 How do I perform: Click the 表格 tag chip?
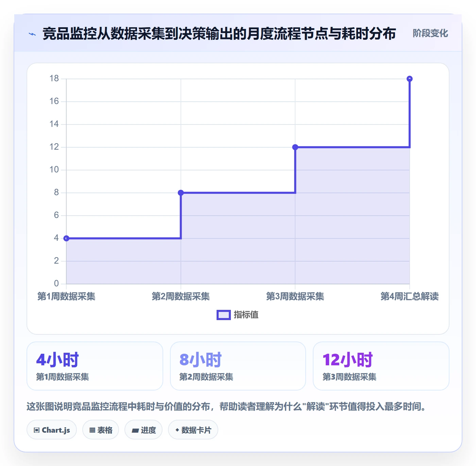(x=101, y=430)
